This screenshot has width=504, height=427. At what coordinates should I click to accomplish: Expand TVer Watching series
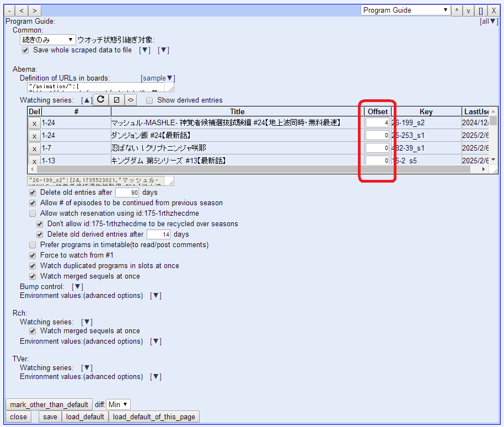pos(87,367)
